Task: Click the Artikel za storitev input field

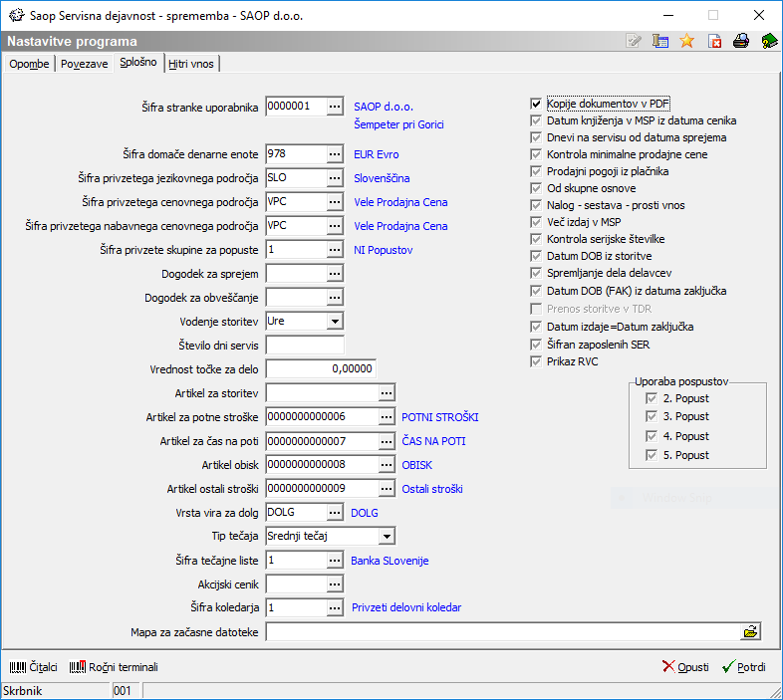Action: coord(322,393)
